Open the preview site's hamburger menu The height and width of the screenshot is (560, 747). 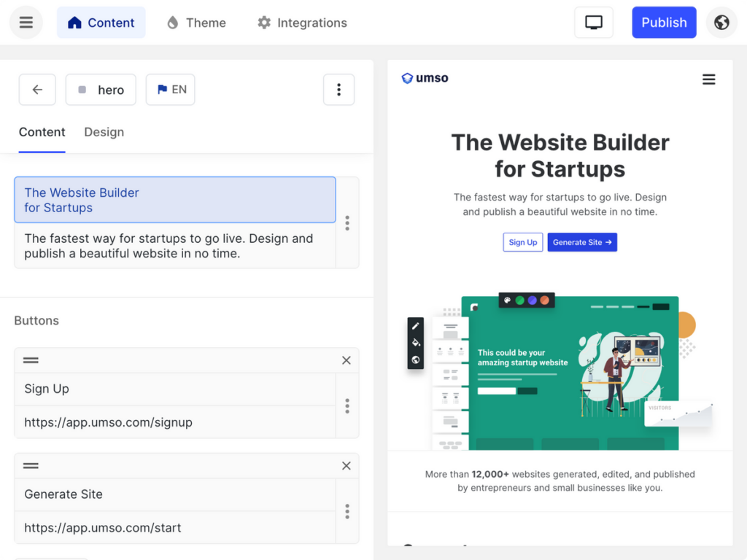(x=709, y=79)
